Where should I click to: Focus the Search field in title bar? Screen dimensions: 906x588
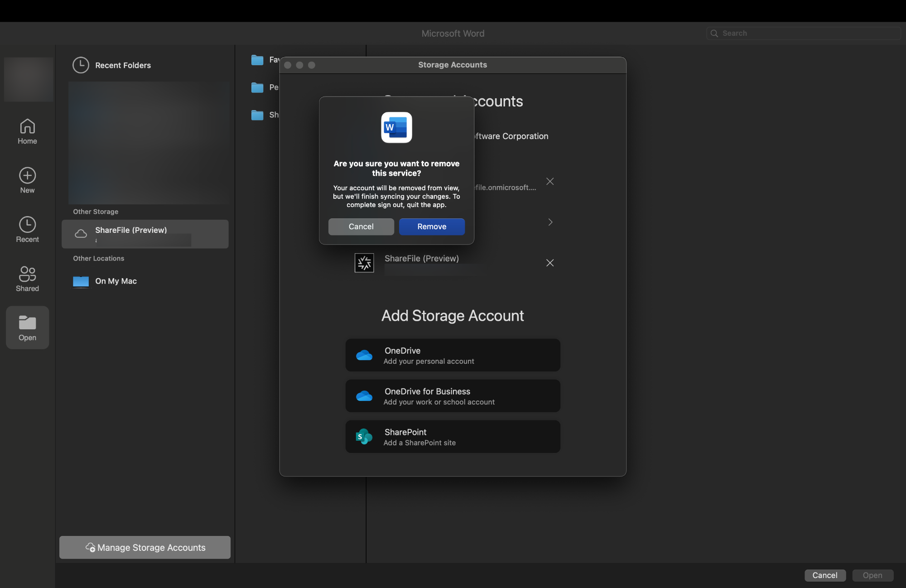pyautogui.click(x=804, y=33)
